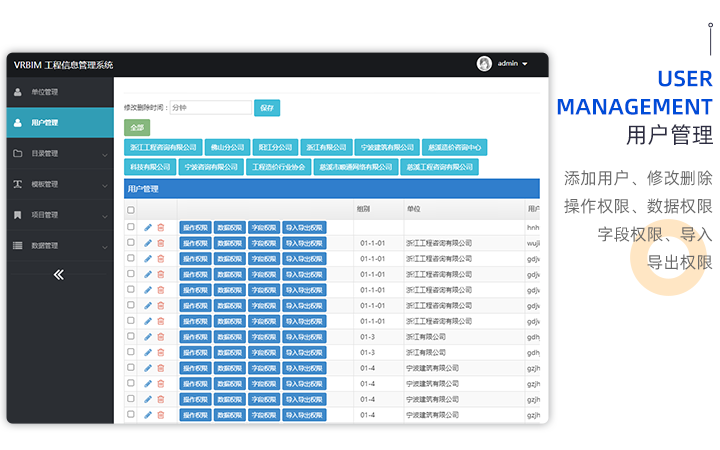
Task: Click the 项目管理 bookmark icon in sidebar
Action: point(18,215)
